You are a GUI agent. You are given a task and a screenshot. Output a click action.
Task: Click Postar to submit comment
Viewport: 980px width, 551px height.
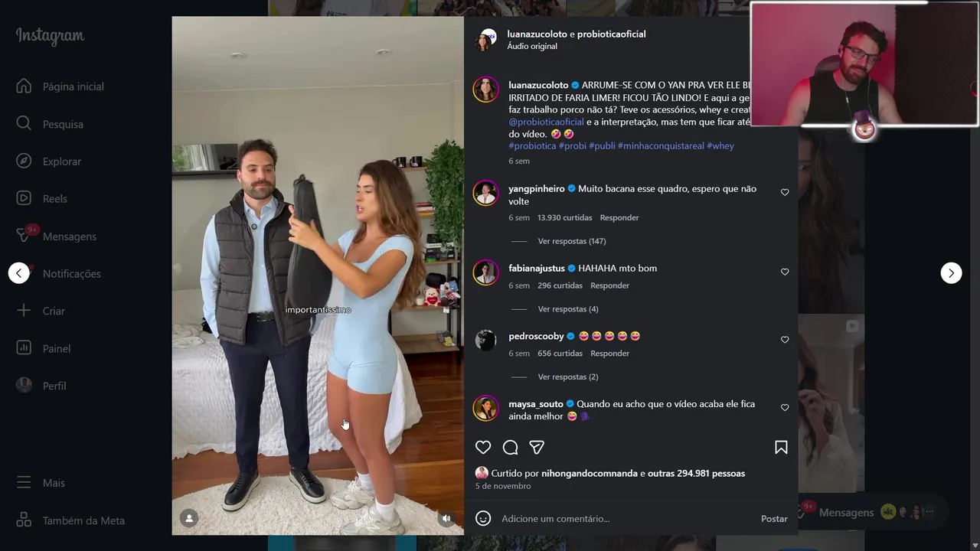[x=774, y=519]
